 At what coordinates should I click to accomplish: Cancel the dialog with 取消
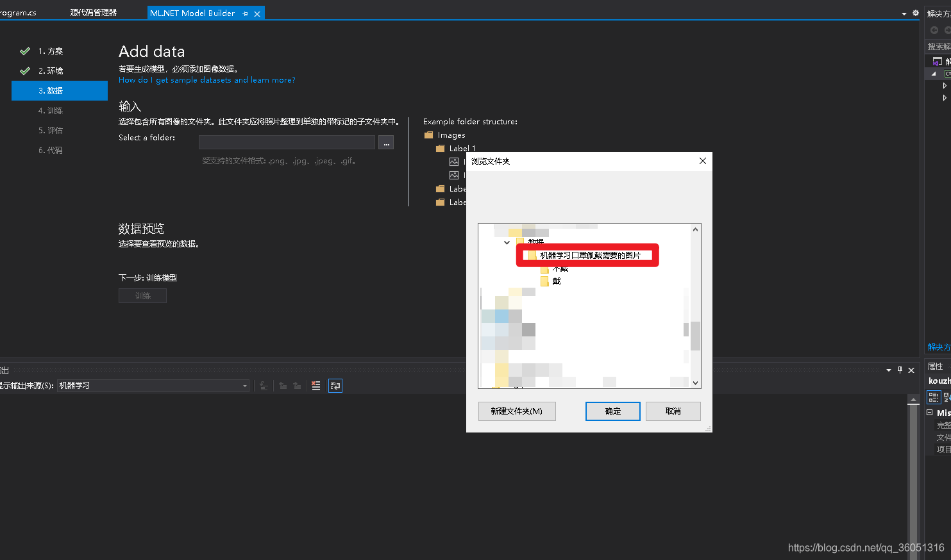click(x=673, y=411)
